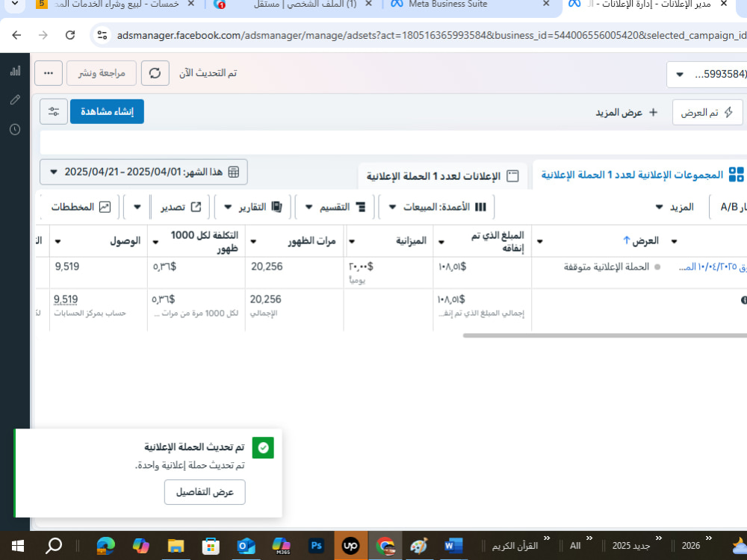Open the browser tab search dropdown chevron

pyautogui.click(x=15, y=4)
